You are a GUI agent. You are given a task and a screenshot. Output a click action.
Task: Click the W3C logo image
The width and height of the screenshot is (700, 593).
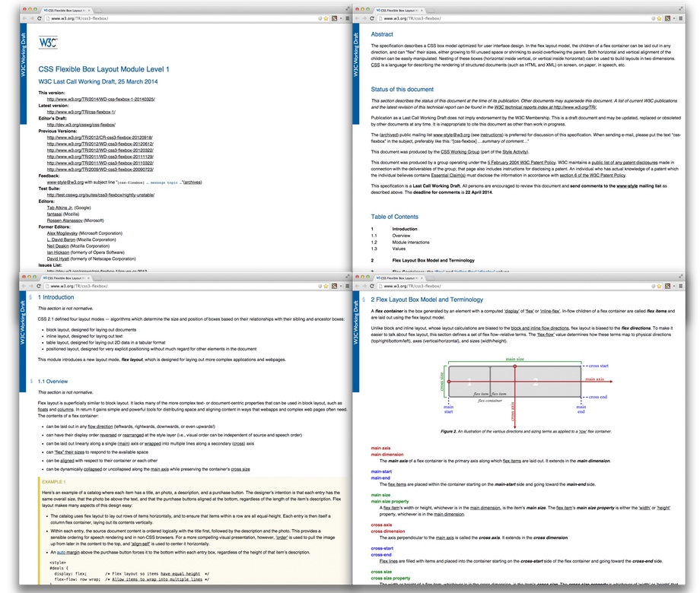click(48, 43)
